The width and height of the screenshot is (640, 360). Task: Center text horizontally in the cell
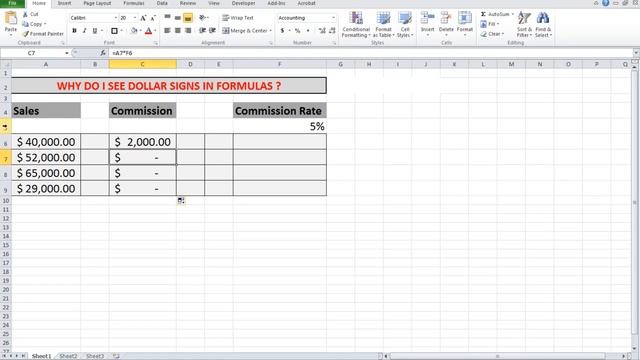tap(178, 31)
